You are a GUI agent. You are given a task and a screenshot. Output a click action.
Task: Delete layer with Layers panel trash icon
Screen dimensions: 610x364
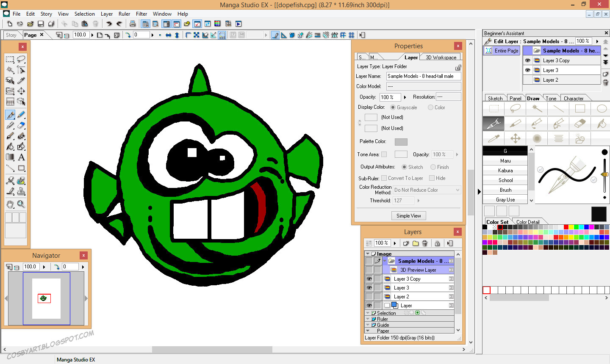coord(425,243)
